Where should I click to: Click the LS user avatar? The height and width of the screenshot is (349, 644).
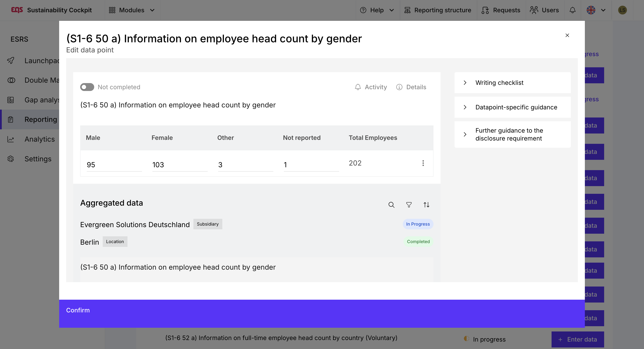click(x=622, y=10)
